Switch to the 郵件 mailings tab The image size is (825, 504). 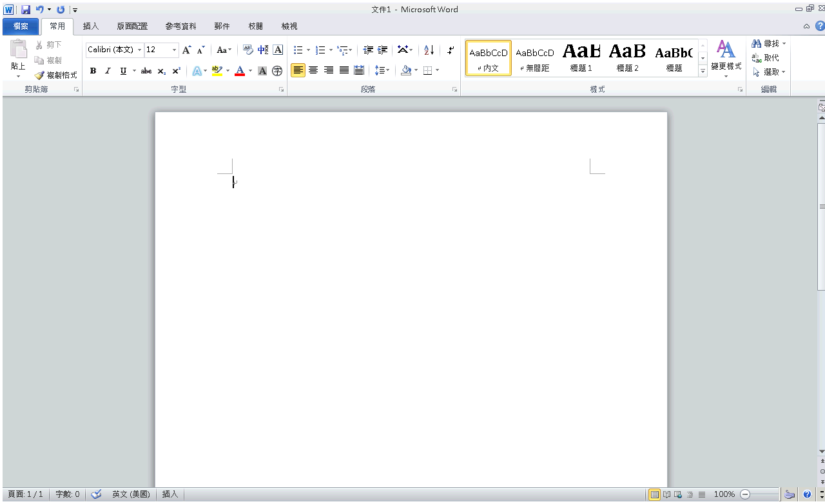[222, 26]
